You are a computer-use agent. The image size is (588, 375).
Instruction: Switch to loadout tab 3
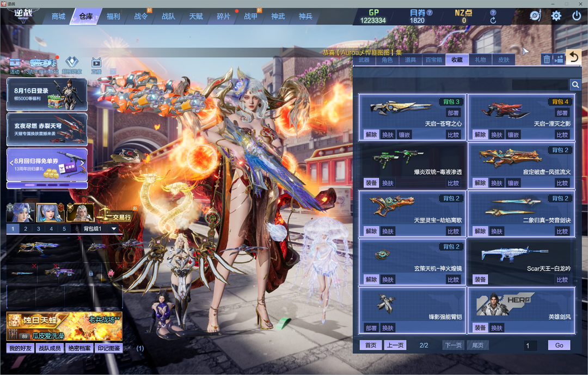(x=38, y=229)
